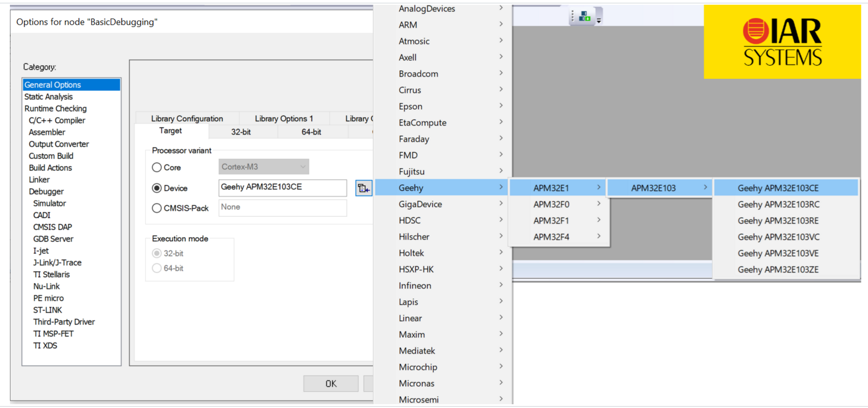Expand the Microchip vendor submenu
Screen dimensions: 868x408
443,367
